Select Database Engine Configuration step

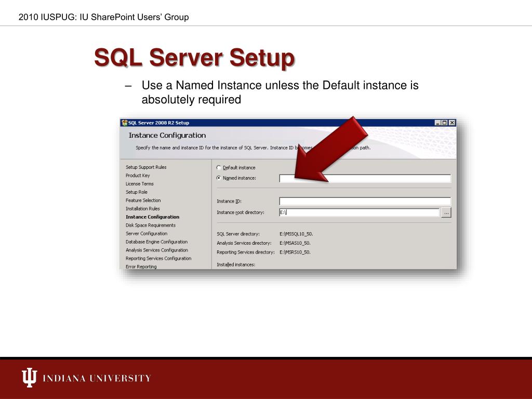point(156,242)
